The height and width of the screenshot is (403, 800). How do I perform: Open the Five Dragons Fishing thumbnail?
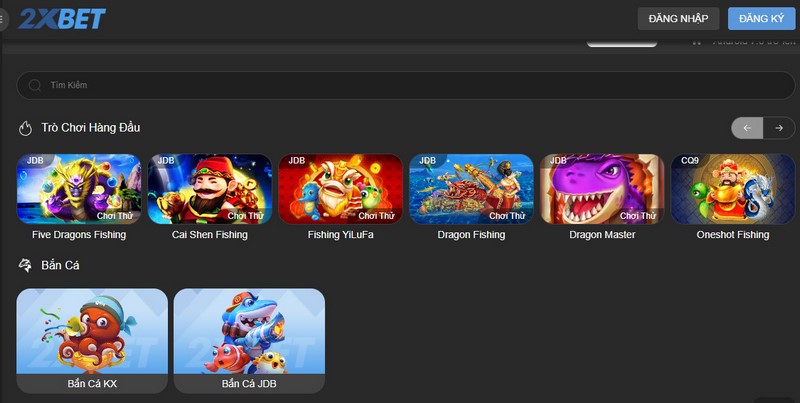[x=79, y=189]
